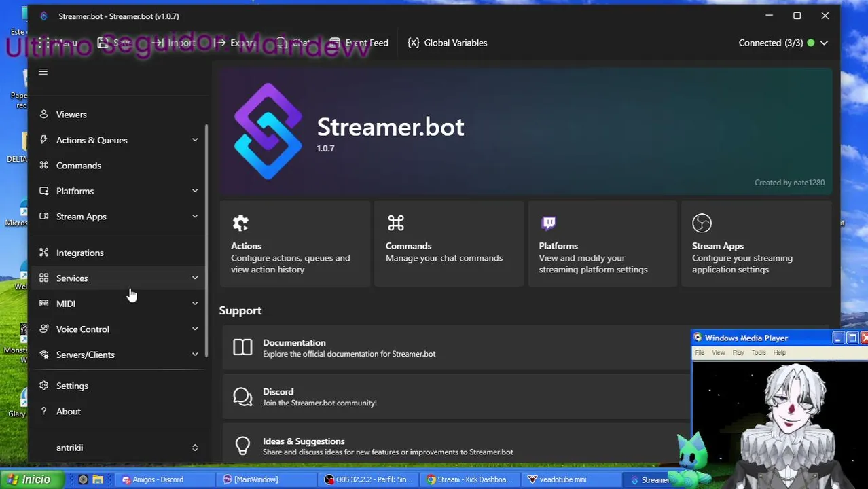Expand Stream Apps chevron in sidebar

tap(195, 217)
